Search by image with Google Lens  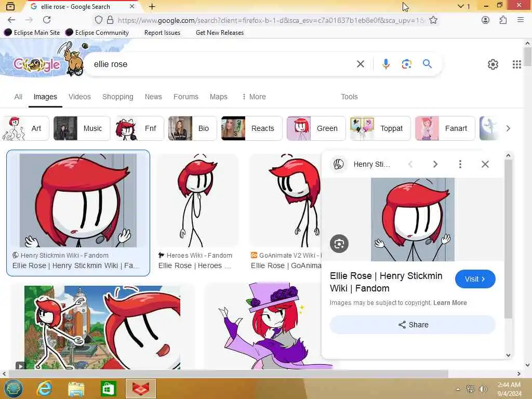[x=406, y=64]
